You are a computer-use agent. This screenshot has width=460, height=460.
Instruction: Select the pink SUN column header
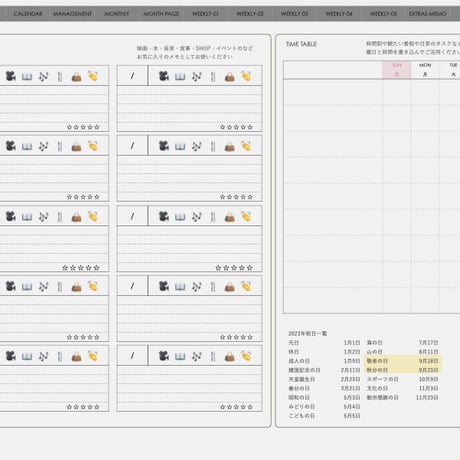(397, 69)
